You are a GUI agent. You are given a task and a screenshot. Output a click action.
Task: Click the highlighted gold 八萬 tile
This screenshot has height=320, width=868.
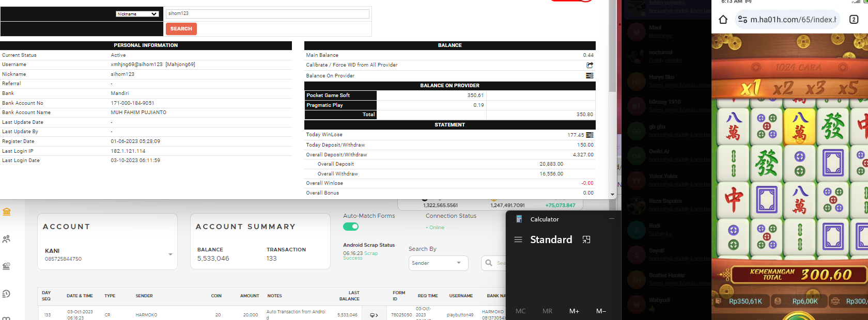click(x=800, y=127)
